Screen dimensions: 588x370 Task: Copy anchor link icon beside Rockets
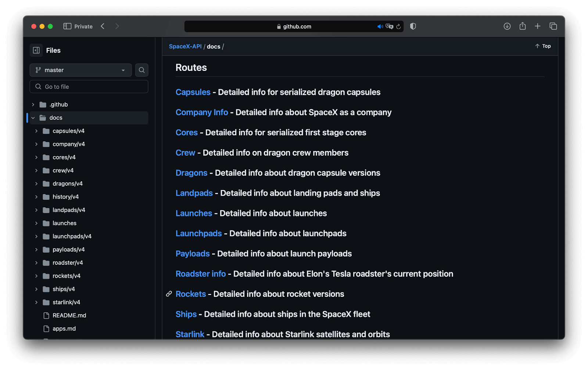tap(169, 294)
